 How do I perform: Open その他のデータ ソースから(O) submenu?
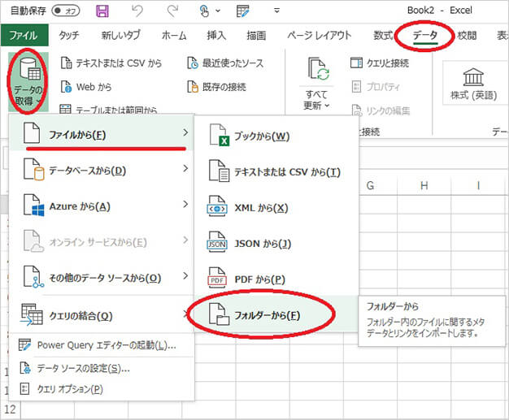(x=102, y=277)
